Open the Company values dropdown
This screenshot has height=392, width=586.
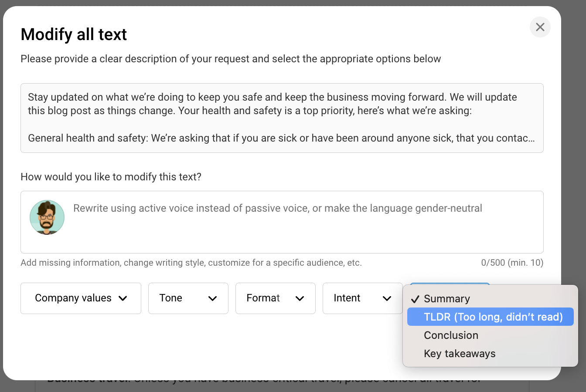[x=81, y=298]
